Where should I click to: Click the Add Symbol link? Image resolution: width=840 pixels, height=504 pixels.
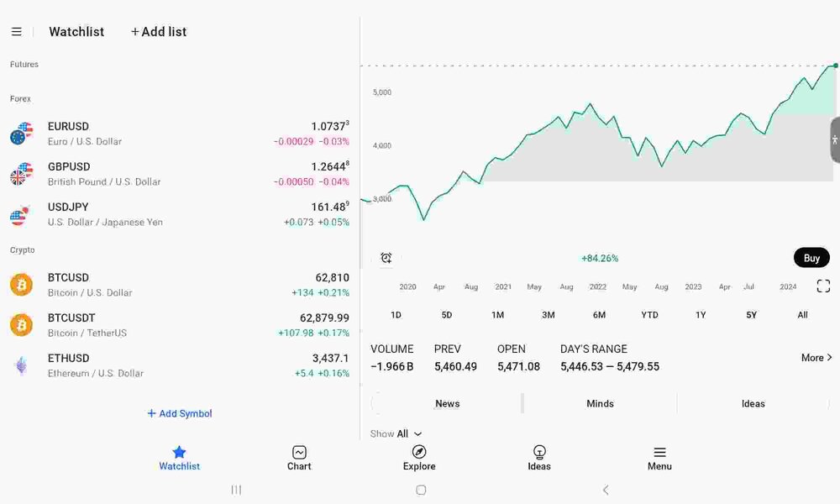(x=180, y=413)
